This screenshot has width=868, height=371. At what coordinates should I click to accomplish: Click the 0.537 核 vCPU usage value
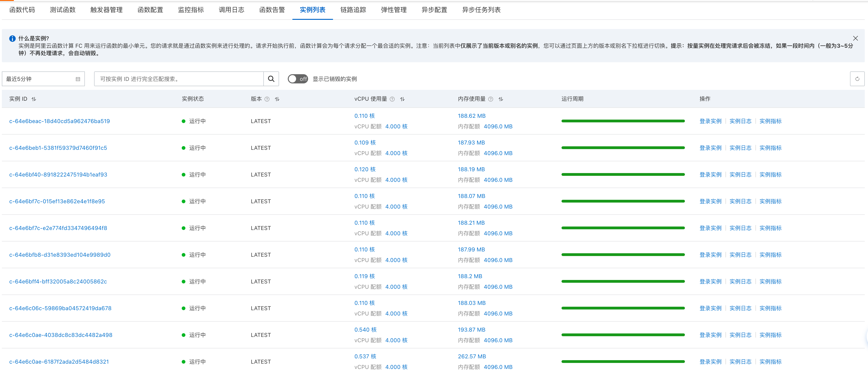click(x=365, y=356)
